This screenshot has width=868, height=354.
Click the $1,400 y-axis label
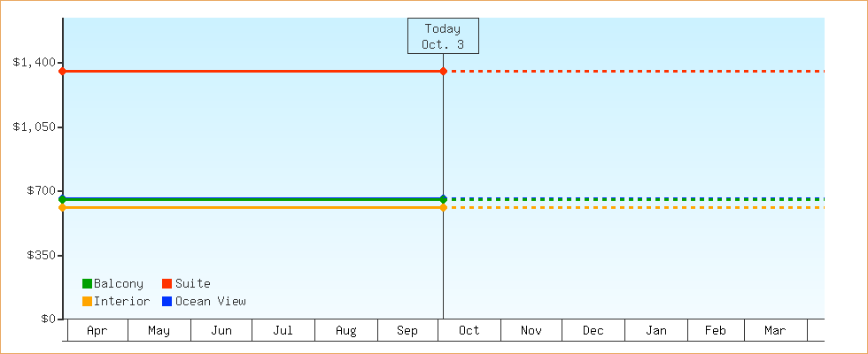pyautogui.click(x=35, y=63)
